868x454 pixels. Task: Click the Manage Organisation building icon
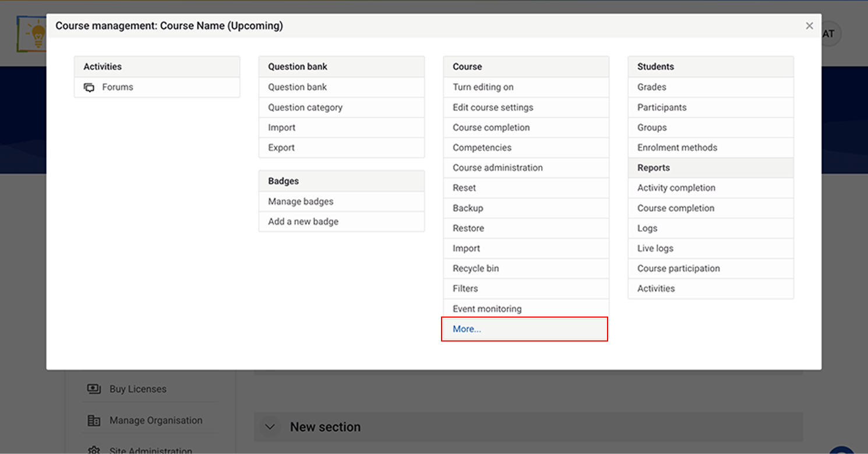(x=94, y=420)
